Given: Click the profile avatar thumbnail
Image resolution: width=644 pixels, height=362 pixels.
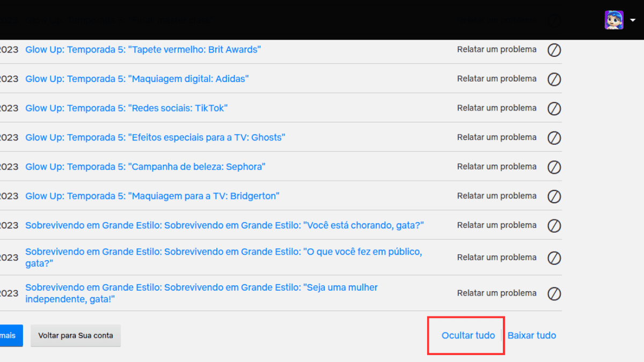Looking at the screenshot, I should pos(613,20).
